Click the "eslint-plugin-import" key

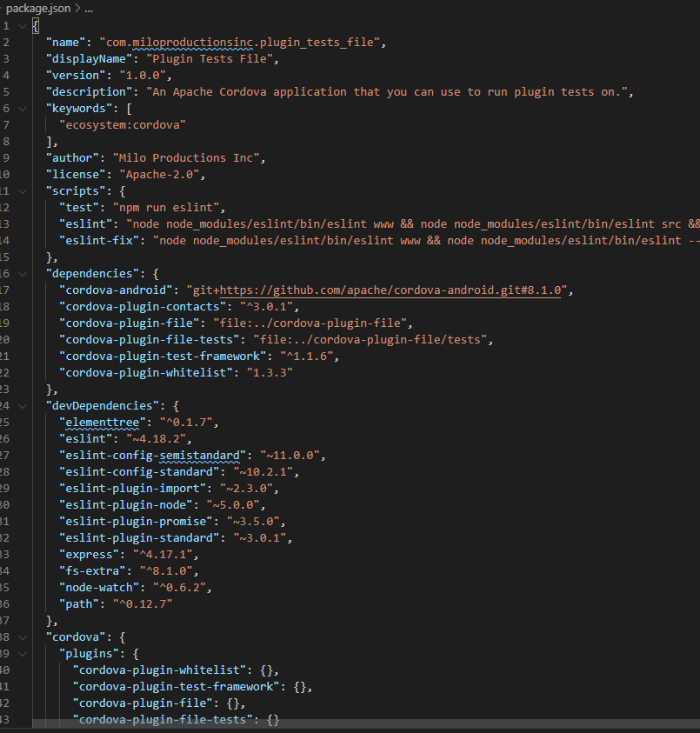[x=133, y=489]
